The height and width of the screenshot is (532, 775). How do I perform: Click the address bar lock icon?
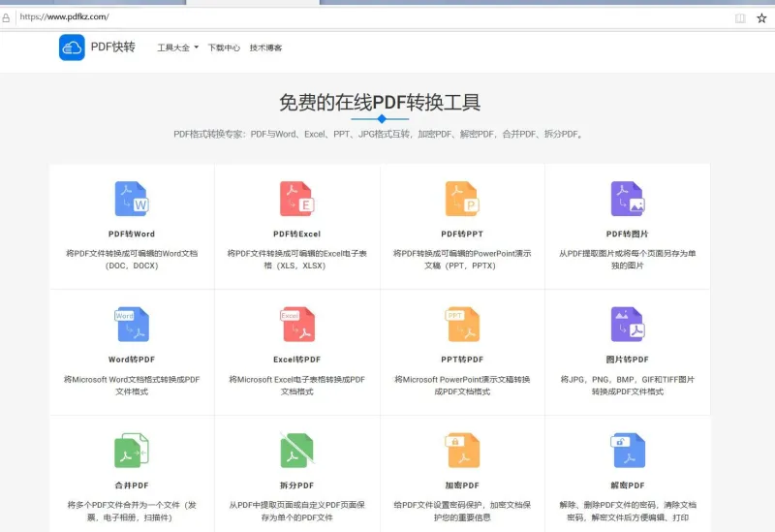[x=6, y=17]
